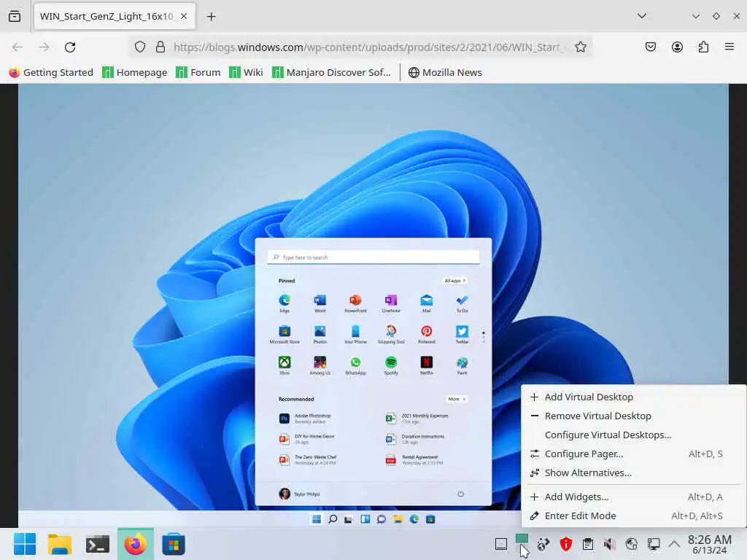Viewport: 747px width, 560px height.
Task: Open the network globe tray icon
Action: (x=632, y=544)
